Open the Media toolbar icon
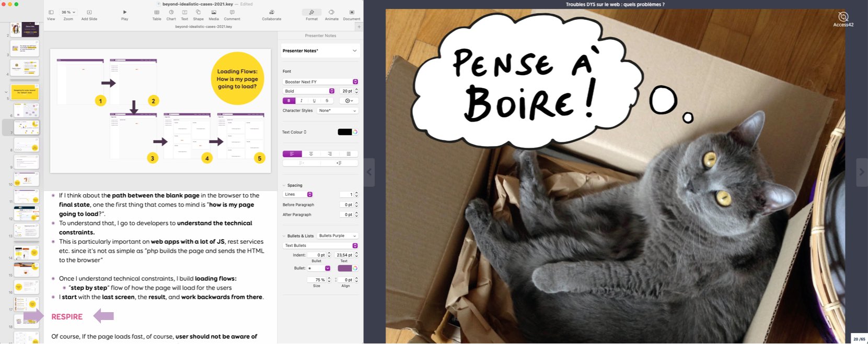This screenshot has height=344, width=868. tap(214, 13)
